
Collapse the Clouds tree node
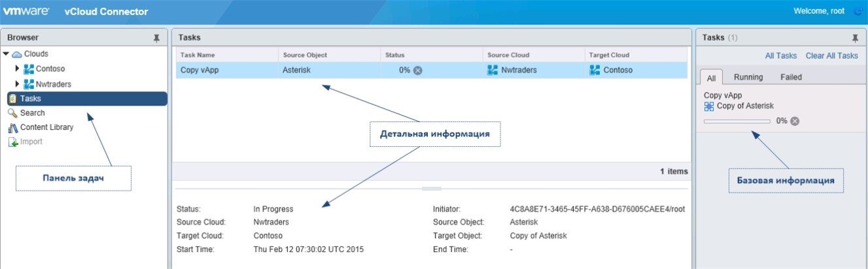tap(6, 54)
